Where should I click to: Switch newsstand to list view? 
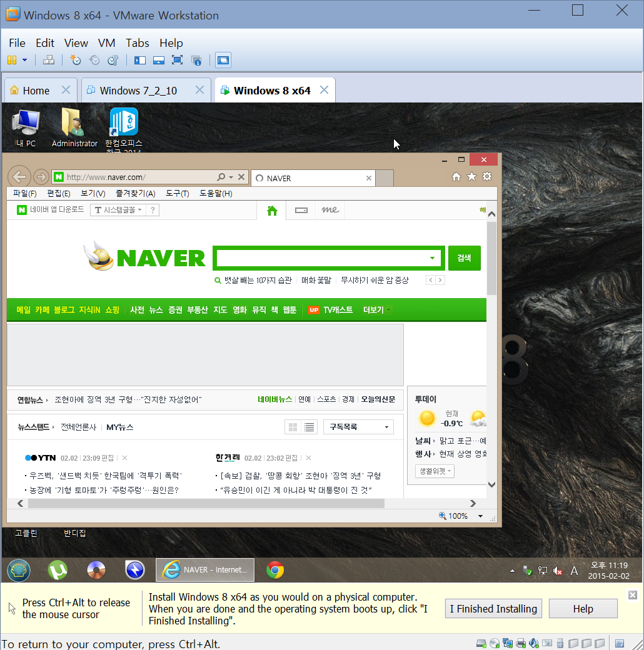[309, 427]
